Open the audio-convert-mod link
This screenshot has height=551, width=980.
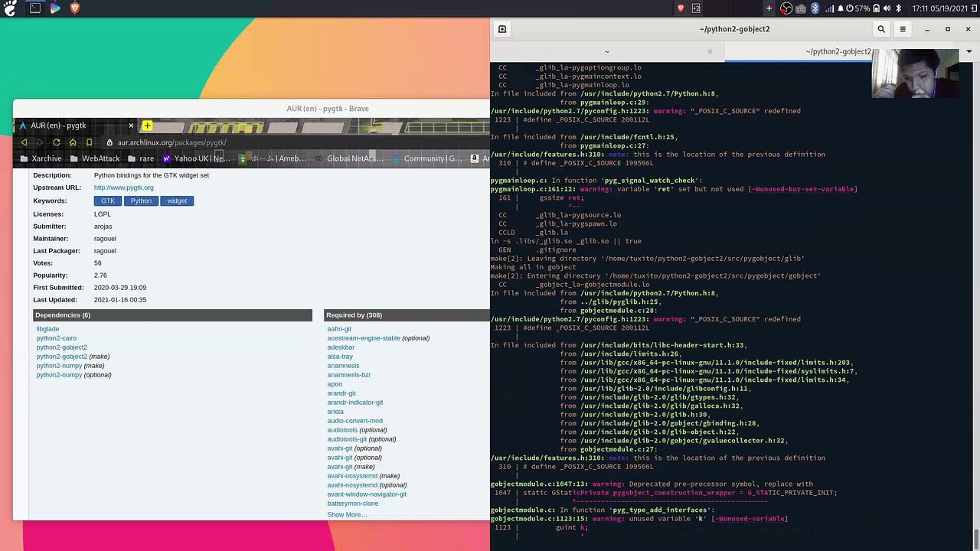click(x=354, y=421)
